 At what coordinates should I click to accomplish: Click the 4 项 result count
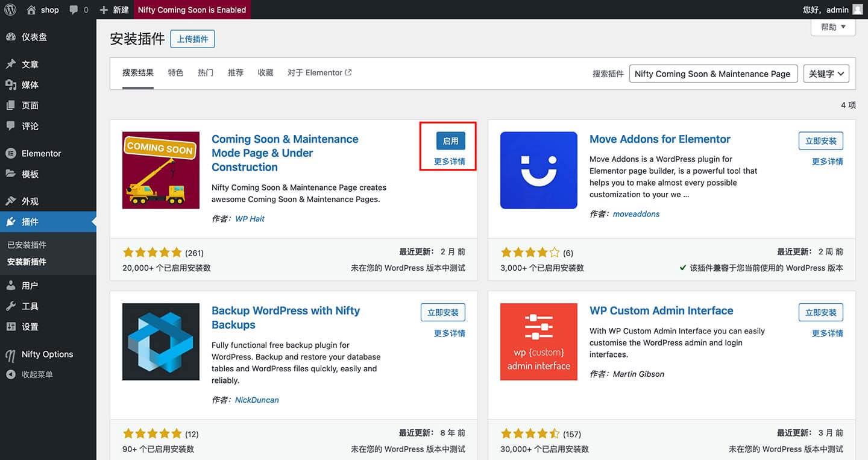click(848, 105)
